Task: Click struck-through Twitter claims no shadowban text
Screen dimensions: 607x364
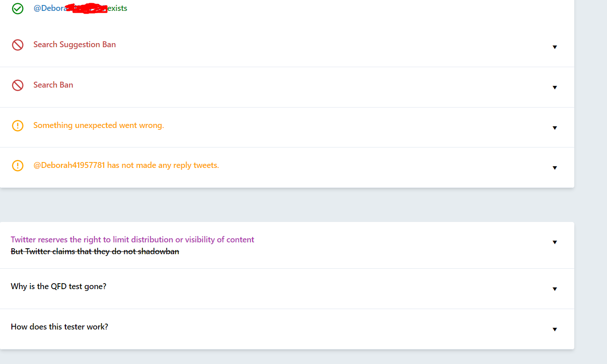Action: click(x=95, y=251)
